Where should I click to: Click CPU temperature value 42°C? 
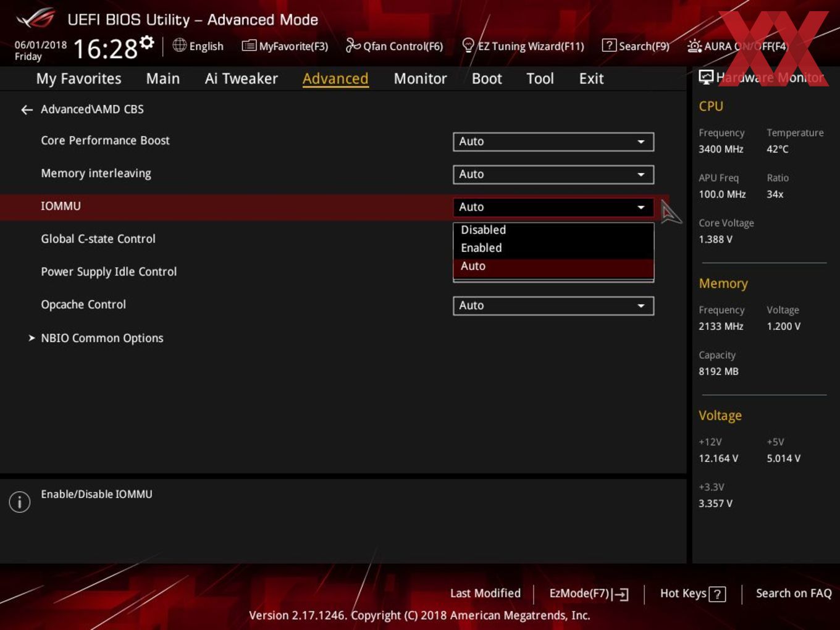778,149
